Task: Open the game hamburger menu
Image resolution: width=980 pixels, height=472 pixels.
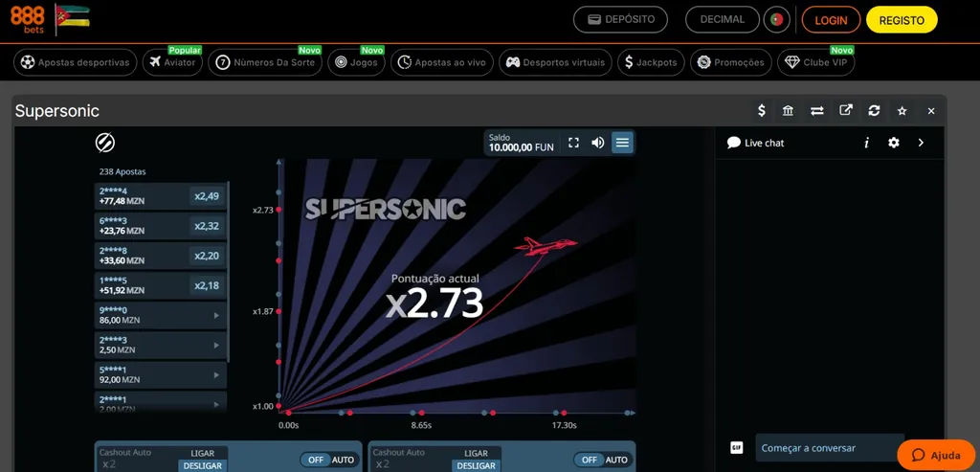Action: pyautogui.click(x=622, y=143)
